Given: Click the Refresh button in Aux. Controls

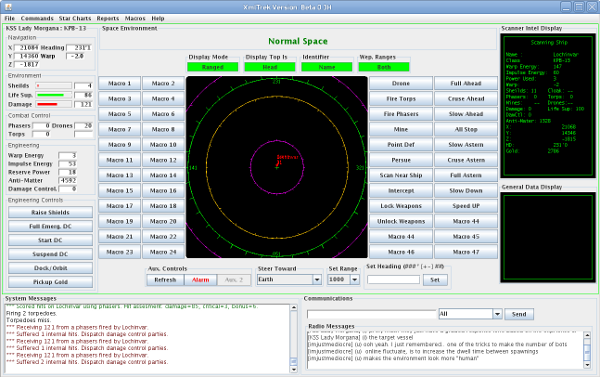Looking at the screenshot, I should coord(165,280).
